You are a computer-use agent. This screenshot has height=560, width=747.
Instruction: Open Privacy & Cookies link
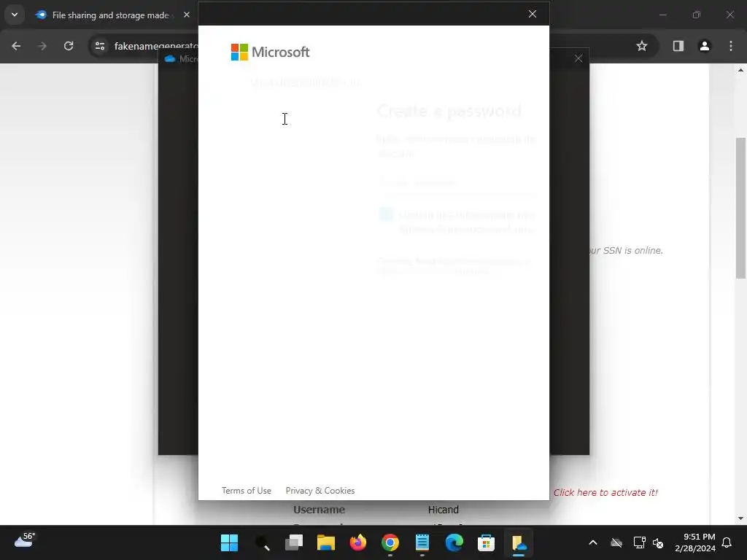[320, 491]
